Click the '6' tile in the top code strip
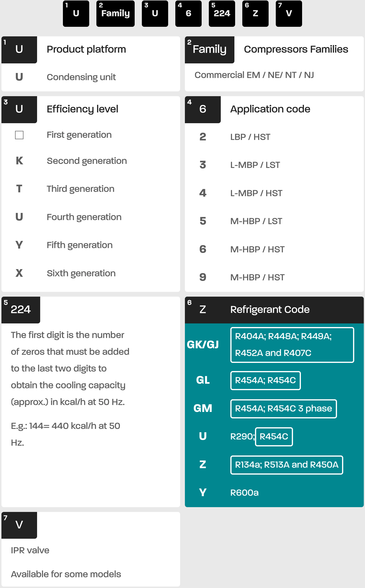Image resolution: width=365 pixels, height=588 pixels. pyautogui.click(x=188, y=14)
